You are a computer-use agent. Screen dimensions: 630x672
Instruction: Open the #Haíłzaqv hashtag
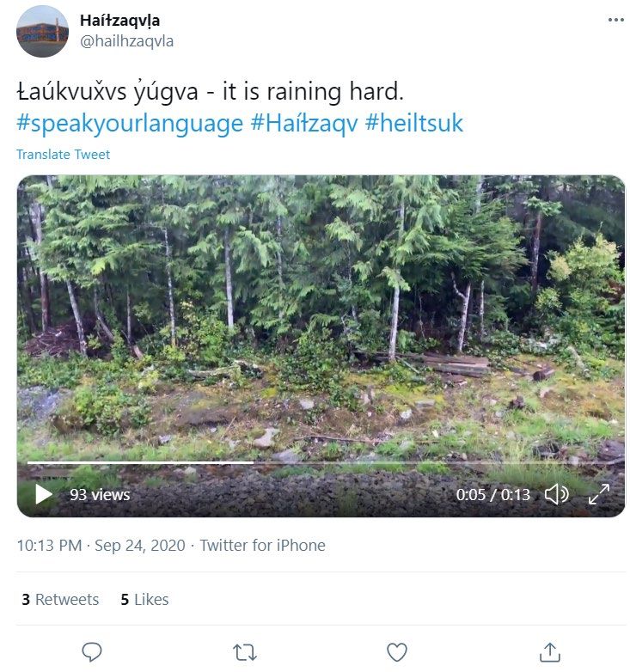pyautogui.click(x=304, y=124)
